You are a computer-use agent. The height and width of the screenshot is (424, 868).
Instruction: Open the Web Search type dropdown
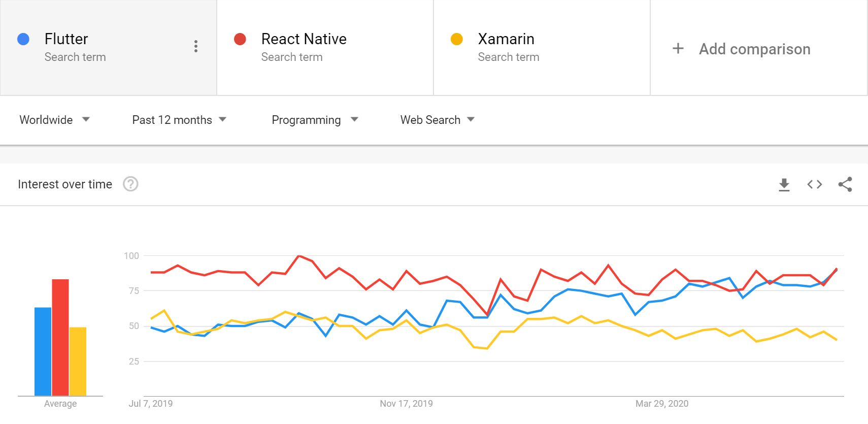(437, 120)
